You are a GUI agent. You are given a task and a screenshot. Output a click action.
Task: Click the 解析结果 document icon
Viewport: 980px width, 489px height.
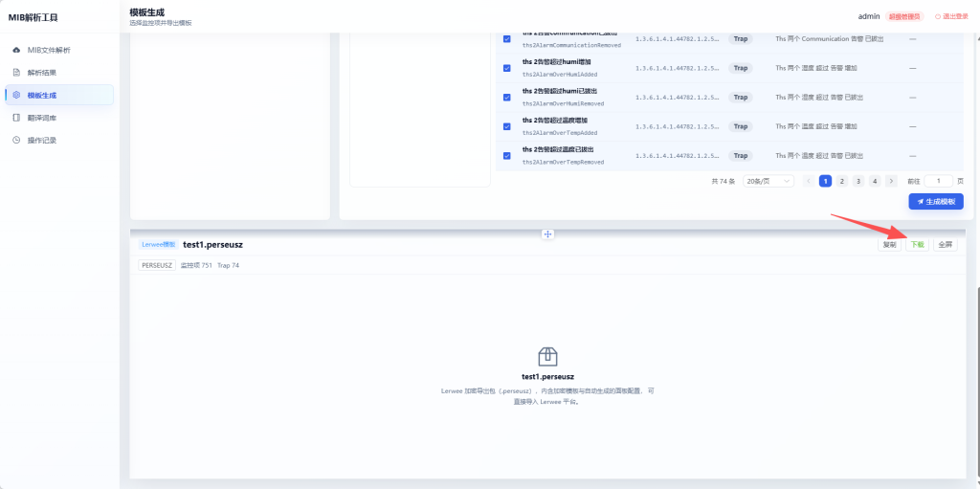coord(16,73)
